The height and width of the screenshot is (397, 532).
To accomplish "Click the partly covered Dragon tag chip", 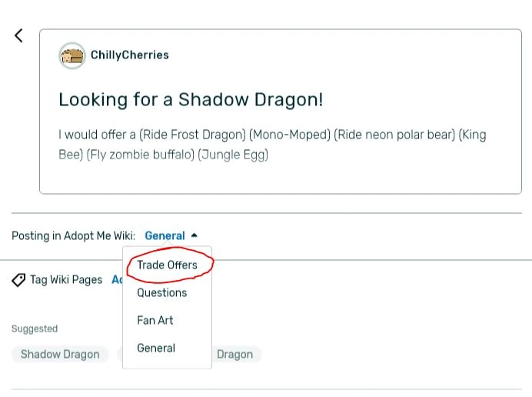I will (236, 354).
